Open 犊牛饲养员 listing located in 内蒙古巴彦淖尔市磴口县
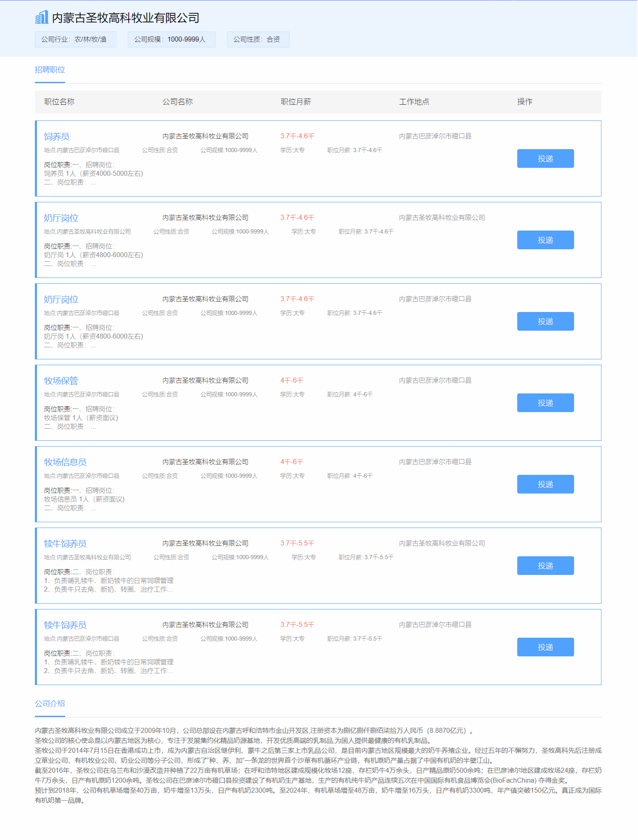 pyautogui.click(x=65, y=625)
